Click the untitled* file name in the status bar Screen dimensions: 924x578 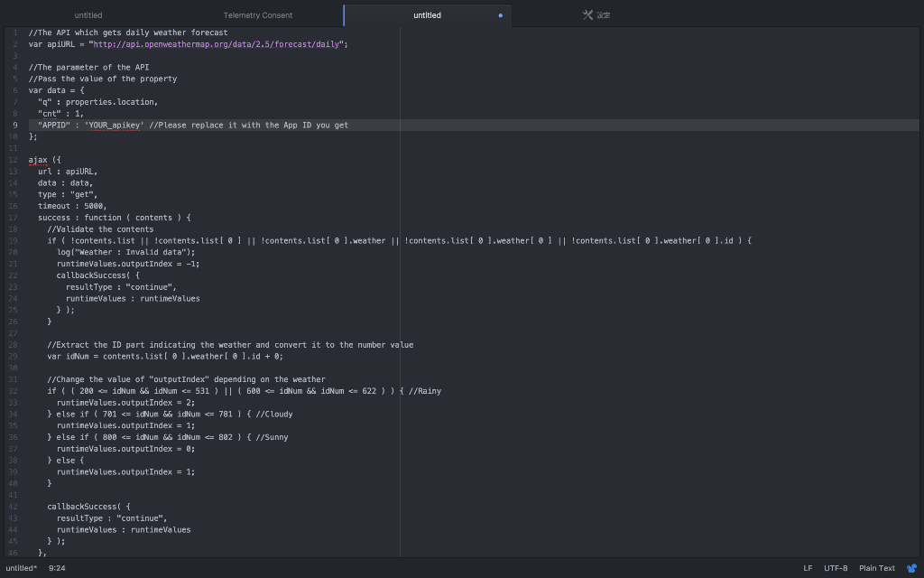(22, 568)
